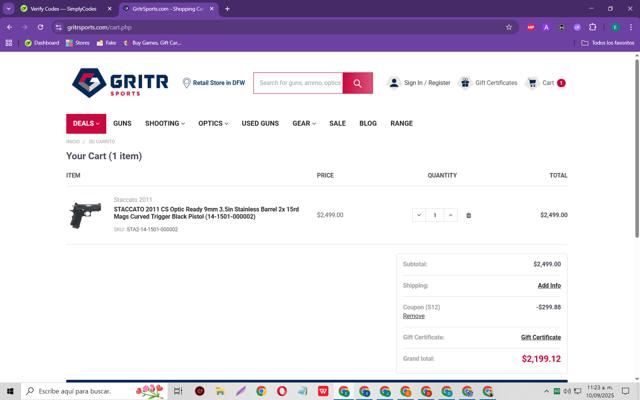
Task: Open the Windows Start menu
Action: [10, 391]
